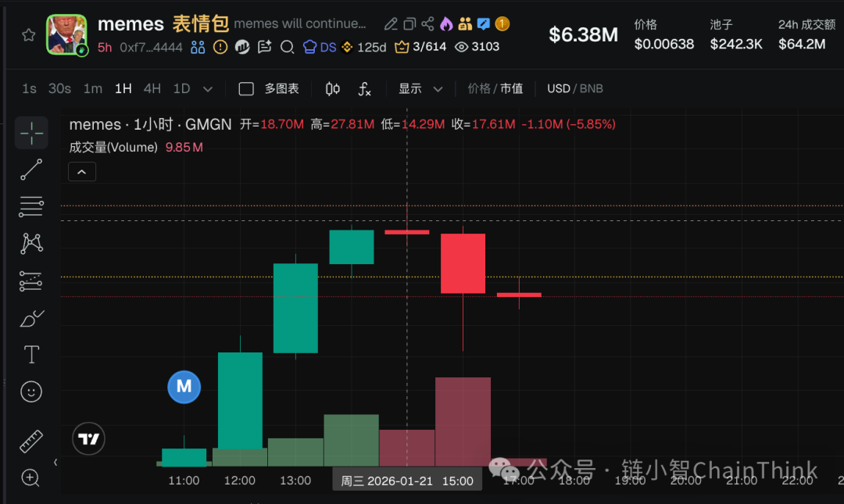Select the crosshair cursor tool

[31, 133]
